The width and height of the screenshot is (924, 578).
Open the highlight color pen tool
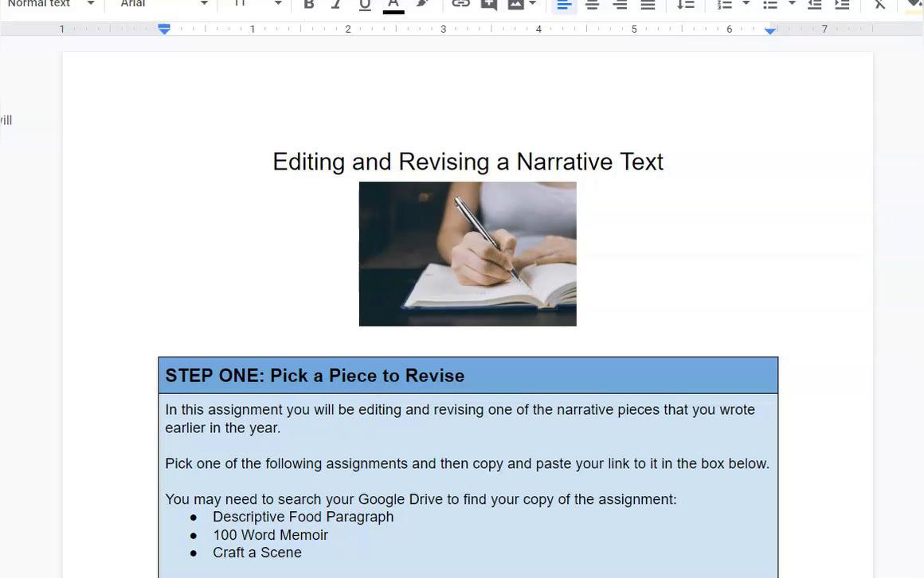click(422, 4)
